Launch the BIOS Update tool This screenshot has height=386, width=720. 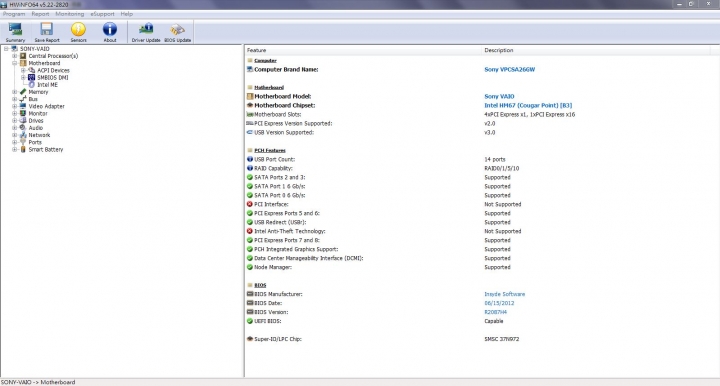click(x=178, y=32)
